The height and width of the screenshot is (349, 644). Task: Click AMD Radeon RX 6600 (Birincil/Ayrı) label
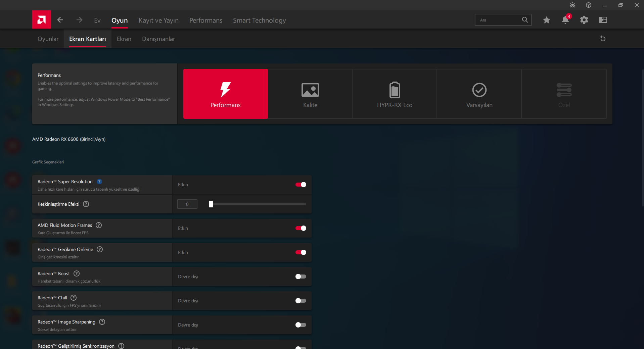point(69,139)
